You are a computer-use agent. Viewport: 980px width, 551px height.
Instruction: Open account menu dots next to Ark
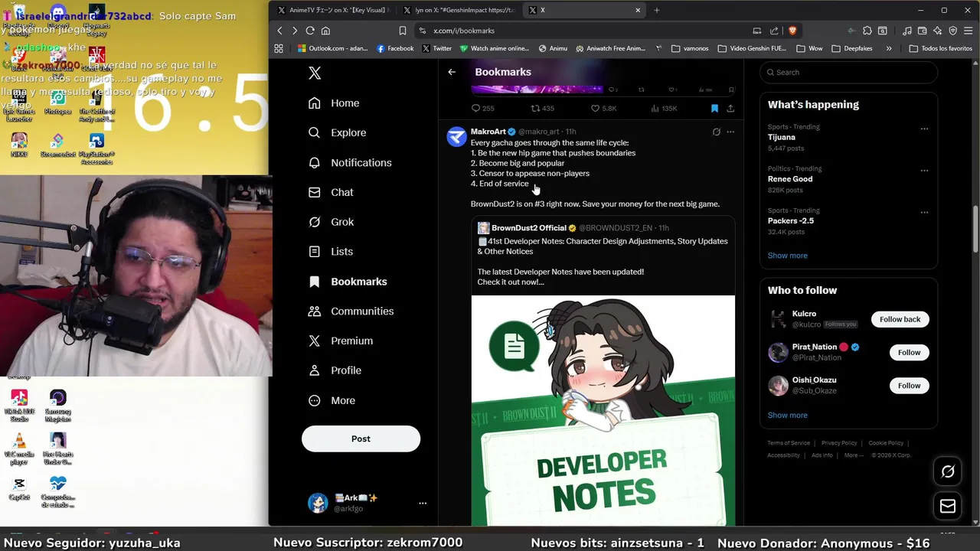coord(422,503)
